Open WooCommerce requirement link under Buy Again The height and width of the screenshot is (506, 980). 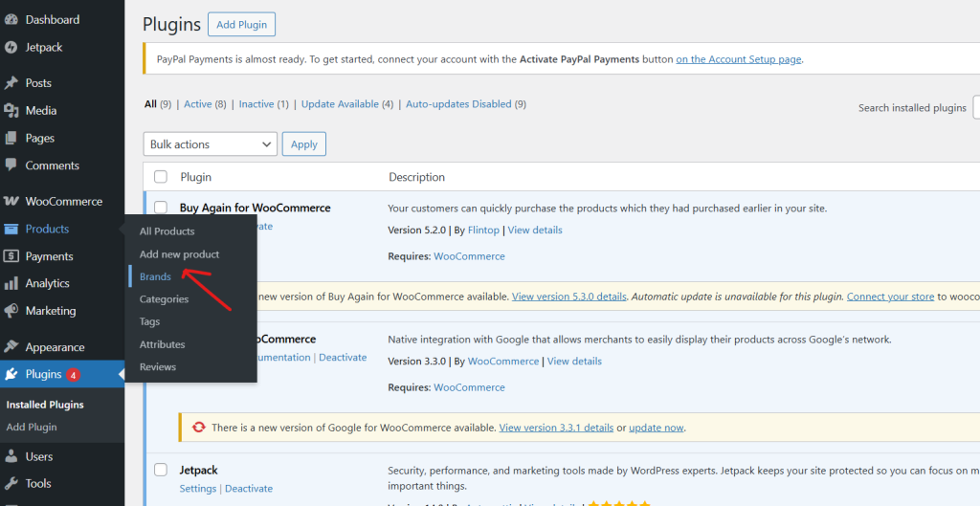click(x=469, y=256)
